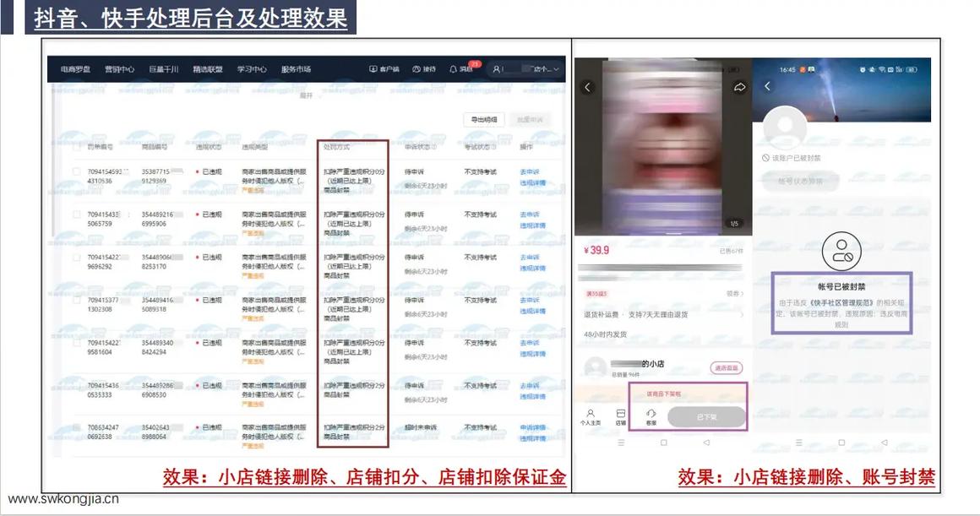Viewport: 980px width, 516px height.
Task: Click 去申诉 for order 7094154593
Action: 530,171
